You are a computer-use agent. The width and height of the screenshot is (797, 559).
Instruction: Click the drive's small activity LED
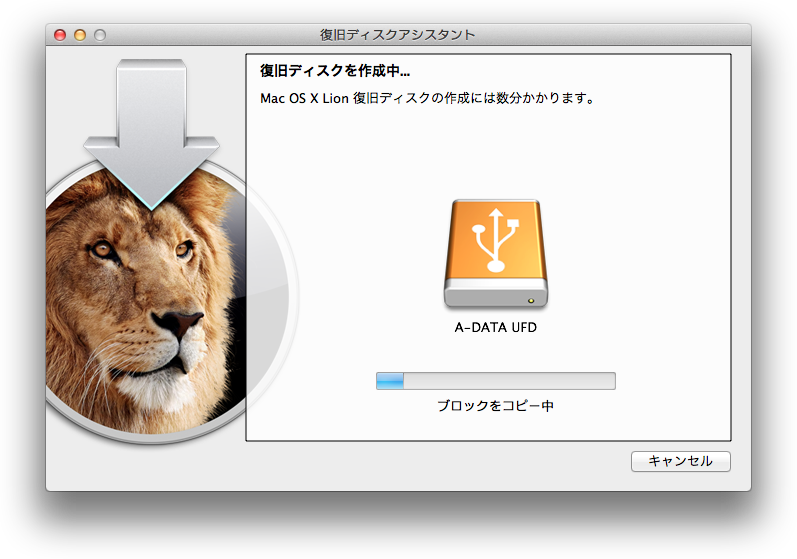click(x=531, y=301)
